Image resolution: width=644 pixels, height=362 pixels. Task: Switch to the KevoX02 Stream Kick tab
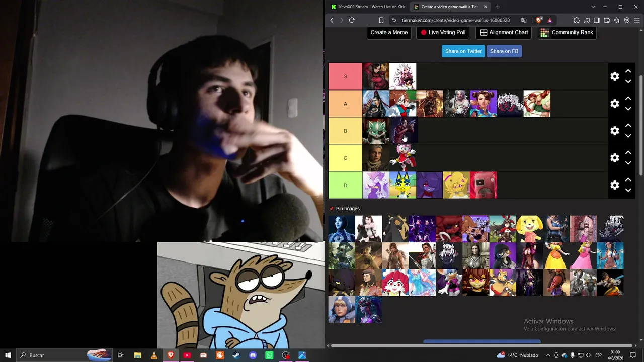368,7
